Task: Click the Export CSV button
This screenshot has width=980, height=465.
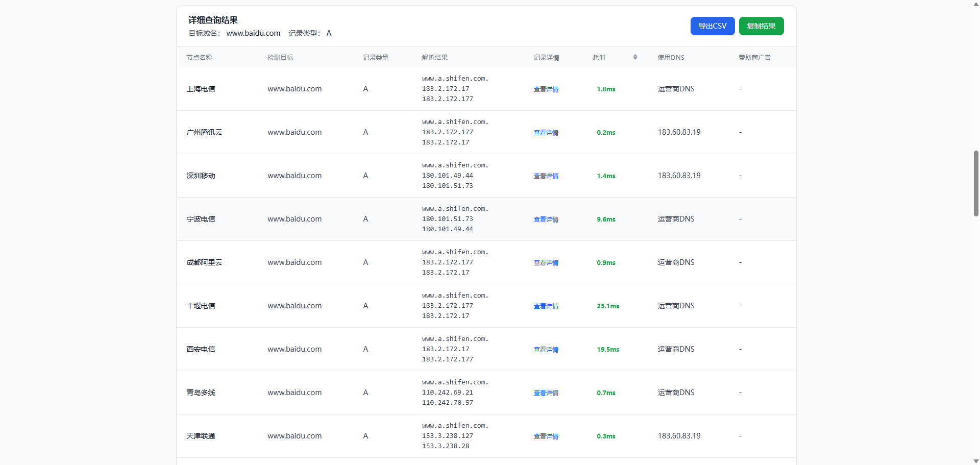Action: (x=712, y=26)
